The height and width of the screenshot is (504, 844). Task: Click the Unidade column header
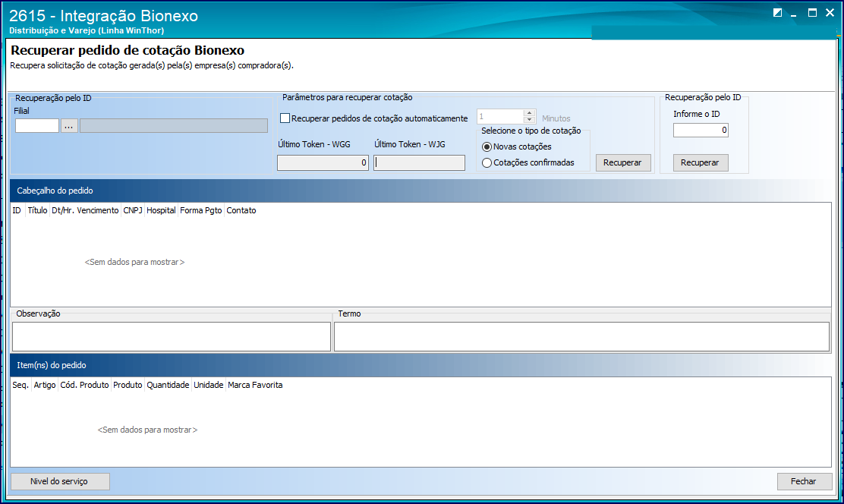pyautogui.click(x=208, y=385)
